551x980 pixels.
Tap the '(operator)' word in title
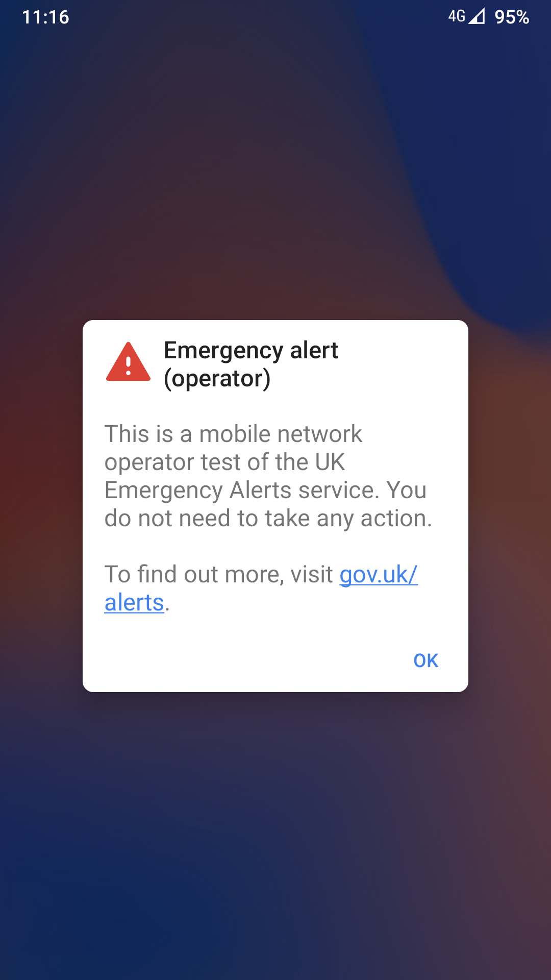point(217,378)
